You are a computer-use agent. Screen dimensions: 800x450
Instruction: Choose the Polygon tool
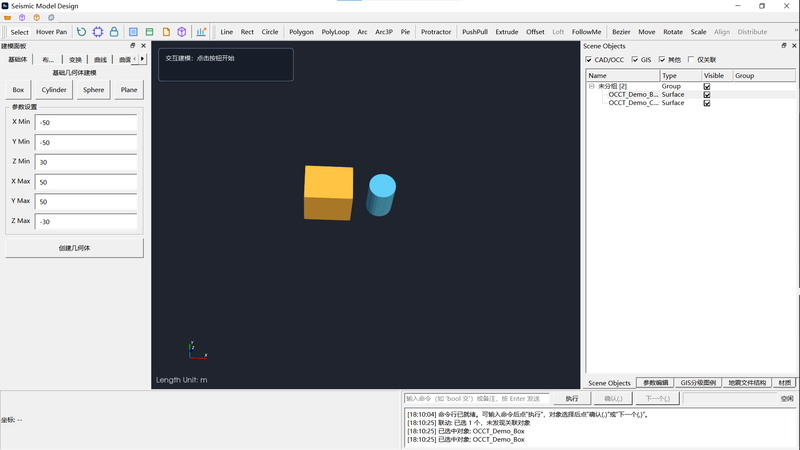[x=302, y=32]
